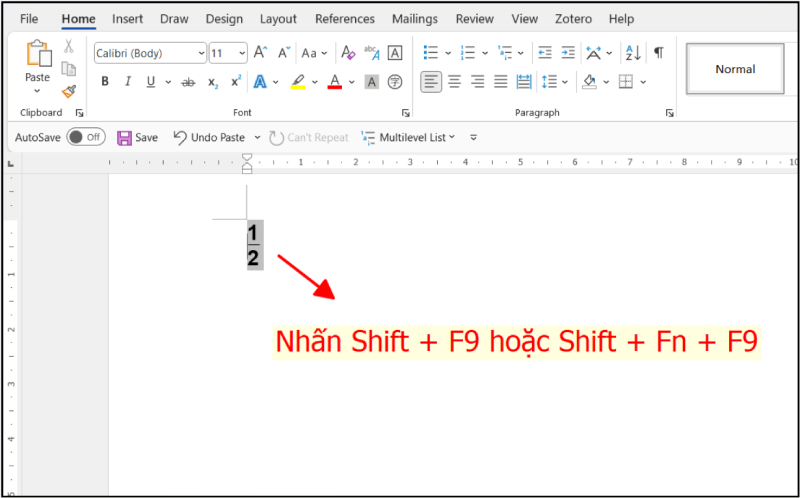Toggle show paragraph marks pilcrow
The image size is (800, 498).
(659, 53)
